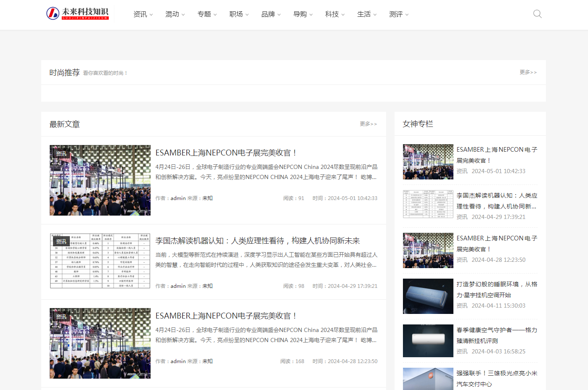Open the 生活 navigation item

click(x=364, y=14)
